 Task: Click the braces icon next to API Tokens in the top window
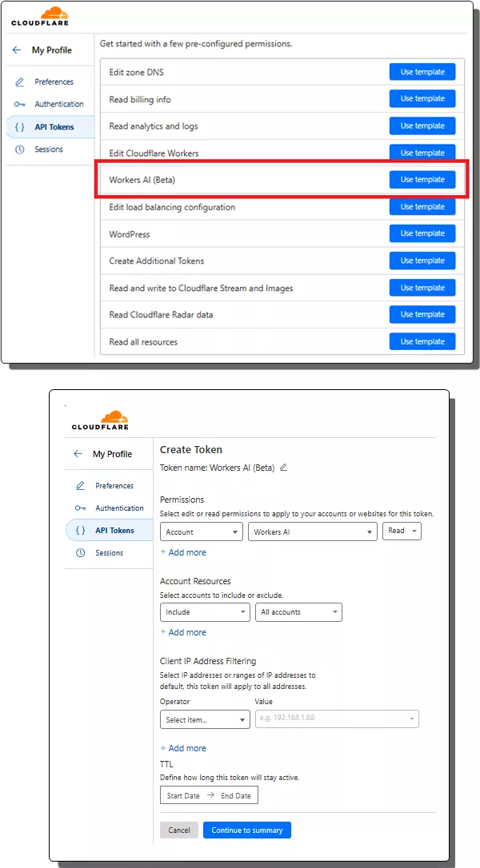point(19,127)
